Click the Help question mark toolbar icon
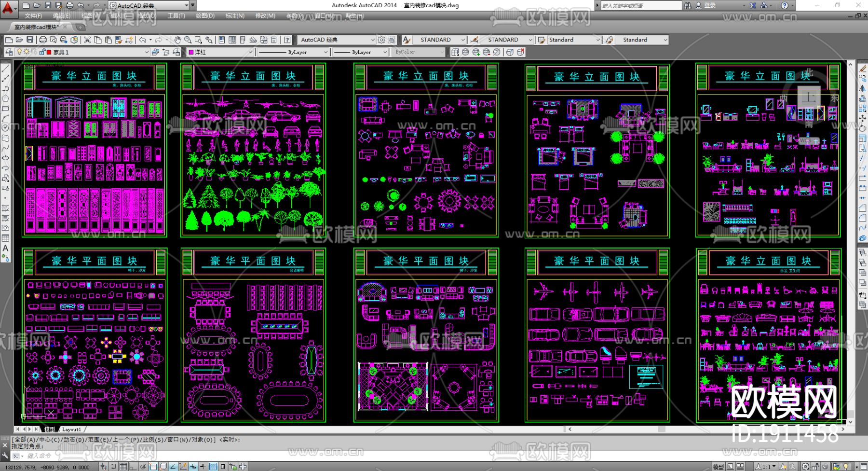The image size is (868, 471). [x=287, y=40]
